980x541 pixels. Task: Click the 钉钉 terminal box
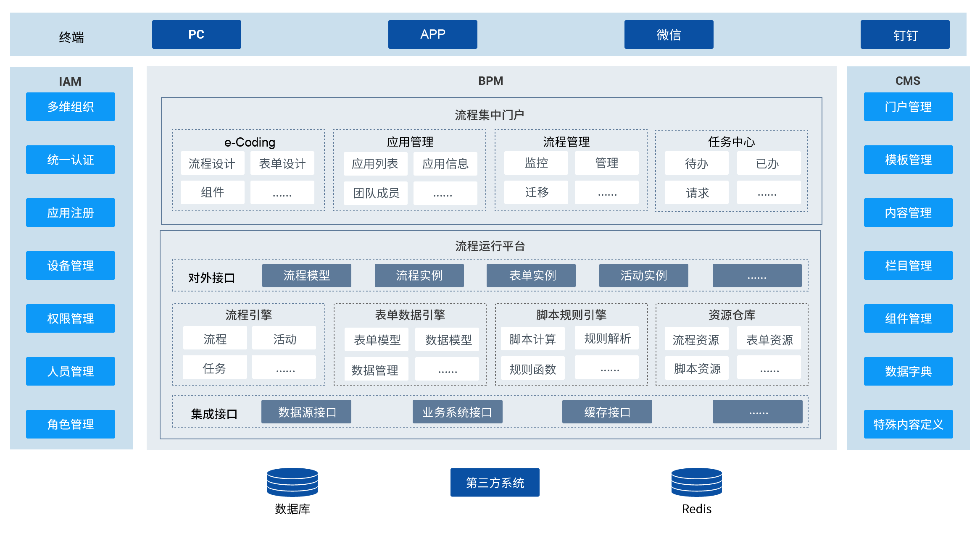click(905, 34)
